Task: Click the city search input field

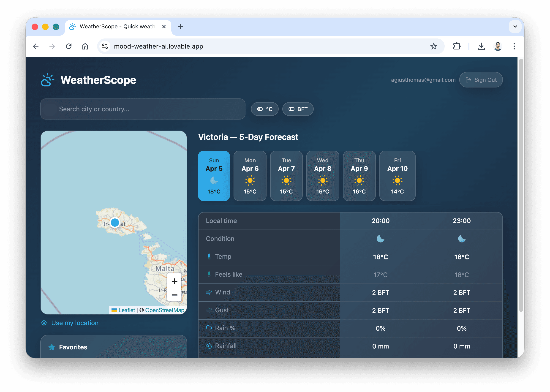Action: [x=142, y=109]
